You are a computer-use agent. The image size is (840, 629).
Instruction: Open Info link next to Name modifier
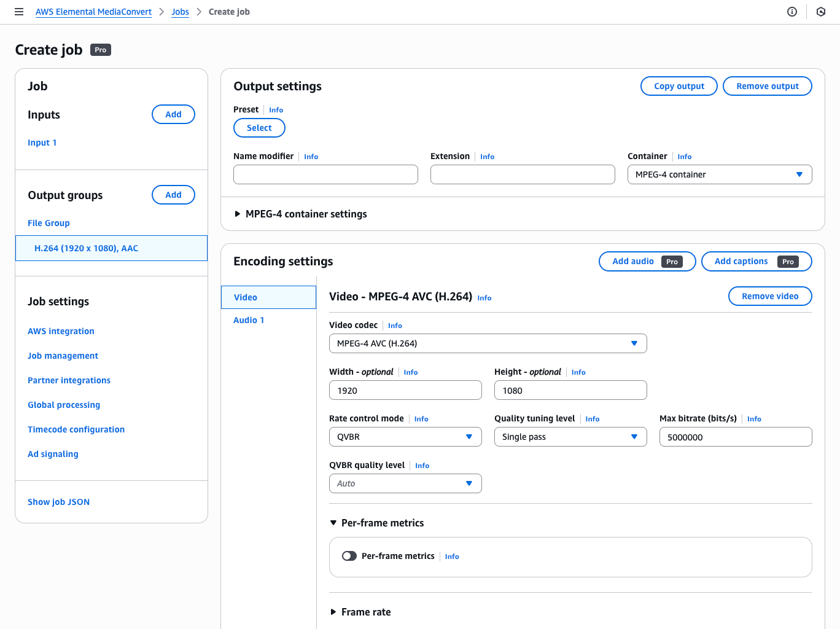311,157
